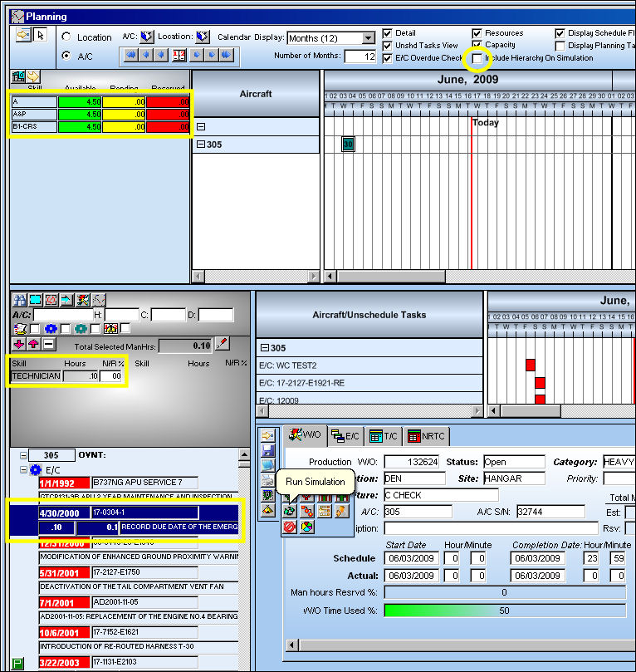Click the teal 30 marker on the June timeline
636x672 pixels.
pos(348,144)
